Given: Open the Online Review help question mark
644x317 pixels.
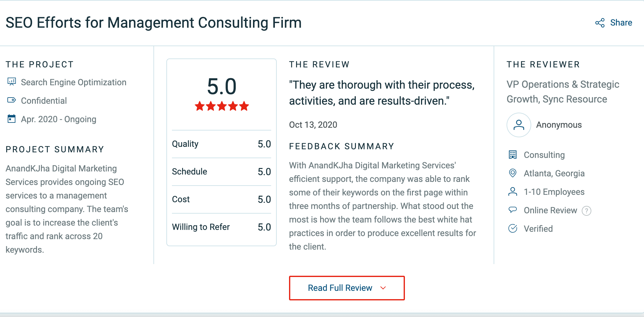Looking at the screenshot, I should coord(586,211).
